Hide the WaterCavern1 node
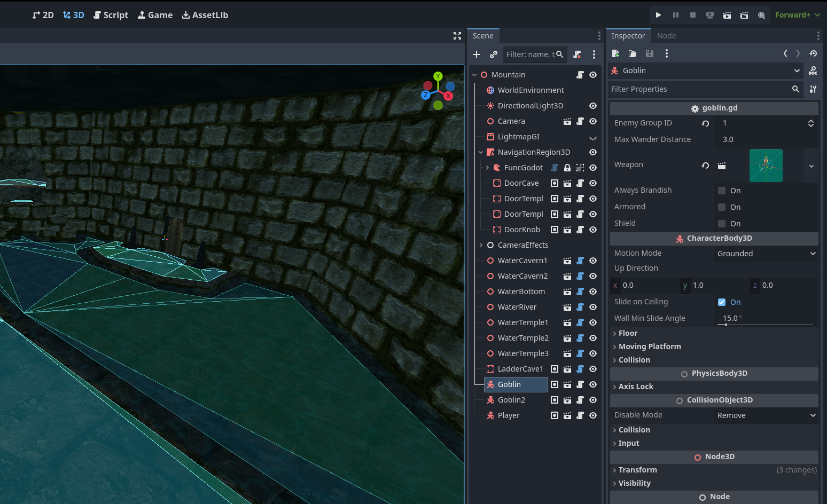This screenshot has height=504, width=827. click(593, 261)
